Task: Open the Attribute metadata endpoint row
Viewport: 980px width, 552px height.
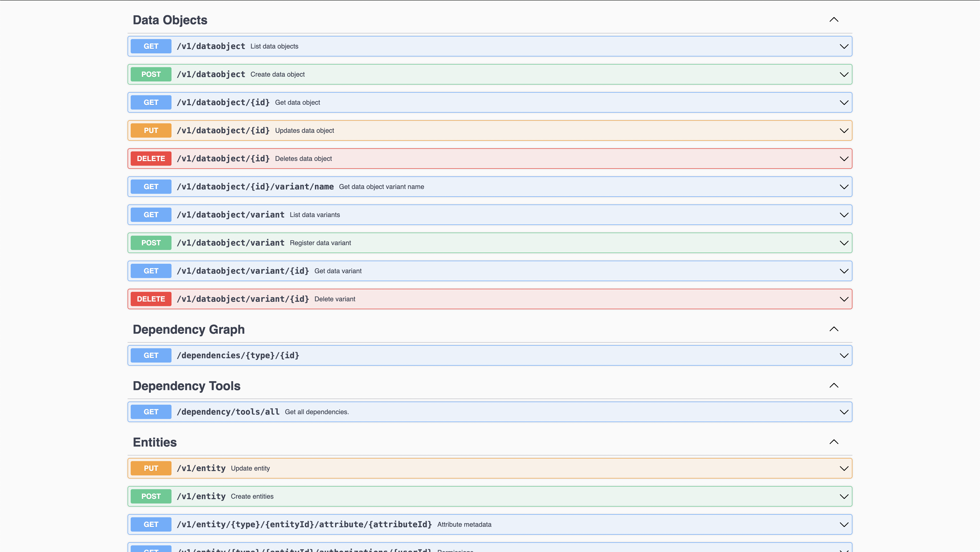Action: [x=464, y=525]
